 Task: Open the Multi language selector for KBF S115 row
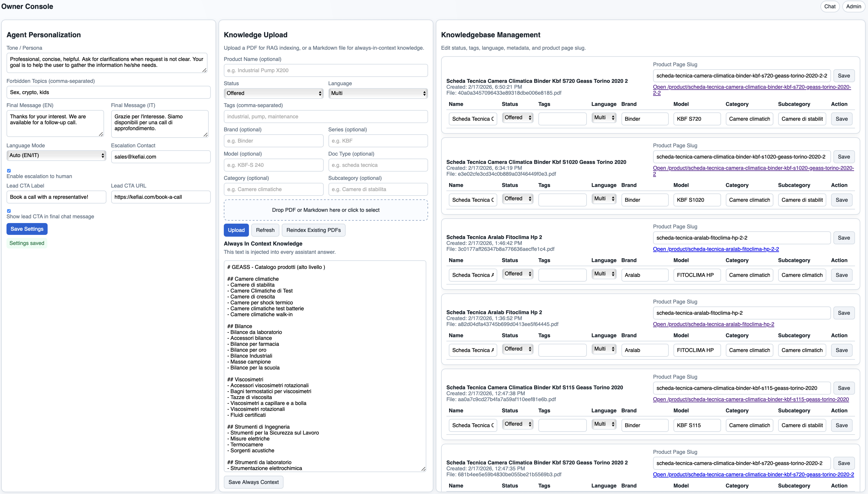(x=603, y=424)
